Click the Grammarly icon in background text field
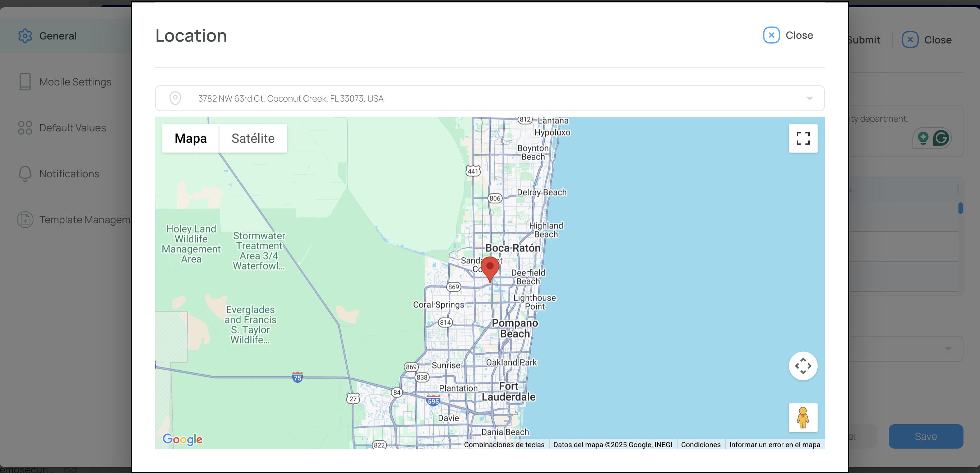 click(x=941, y=138)
